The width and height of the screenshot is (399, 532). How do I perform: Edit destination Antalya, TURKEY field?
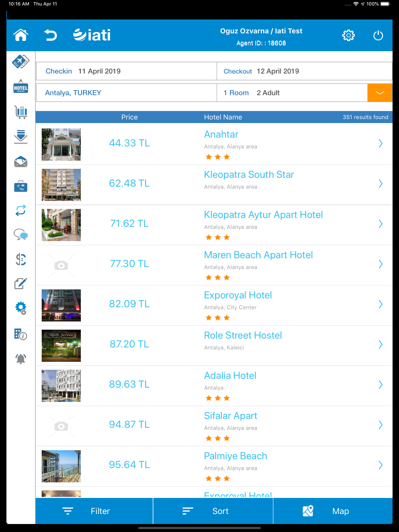coord(127,93)
